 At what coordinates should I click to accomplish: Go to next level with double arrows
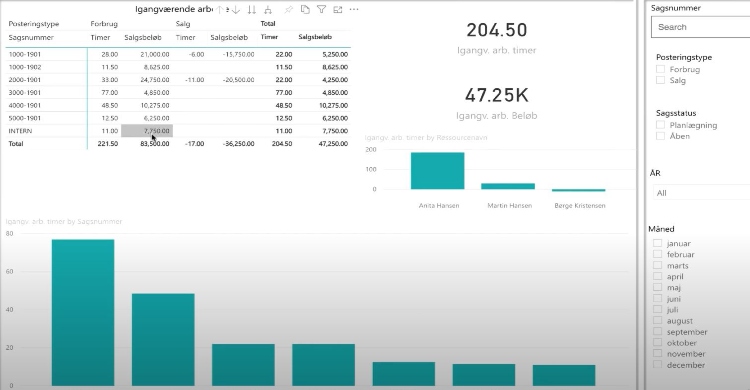pos(252,10)
